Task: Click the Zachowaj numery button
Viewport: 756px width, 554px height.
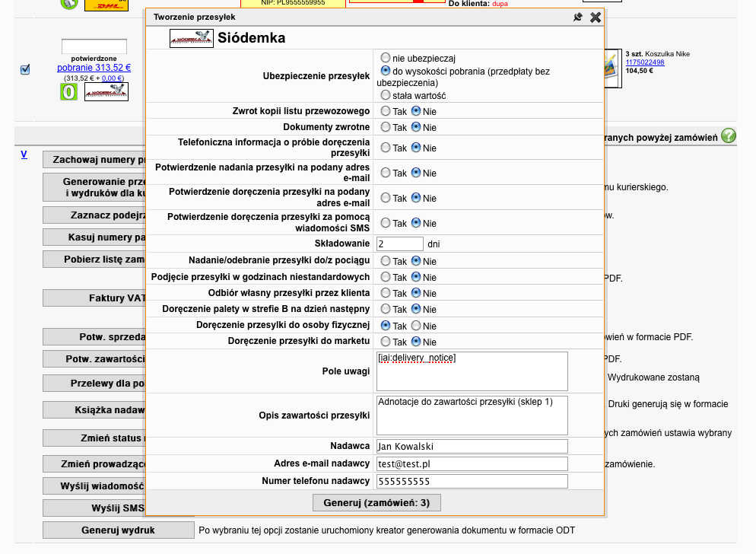Action: click(94, 160)
